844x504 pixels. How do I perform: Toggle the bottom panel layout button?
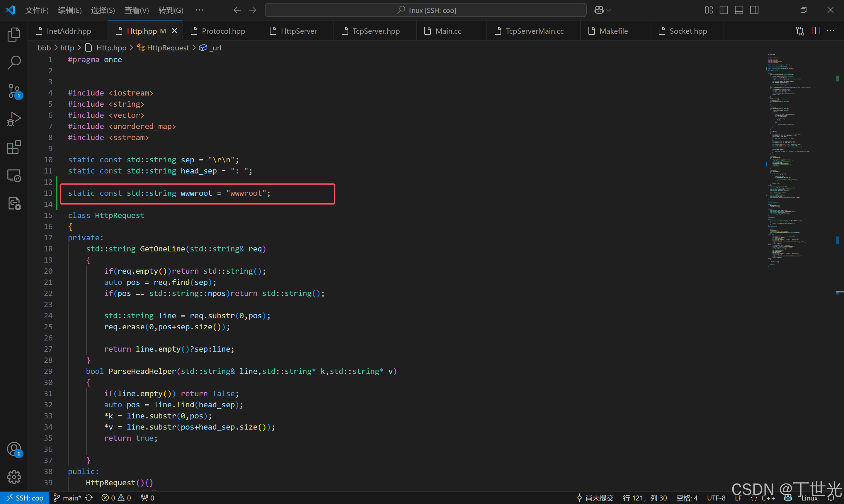(739, 10)
